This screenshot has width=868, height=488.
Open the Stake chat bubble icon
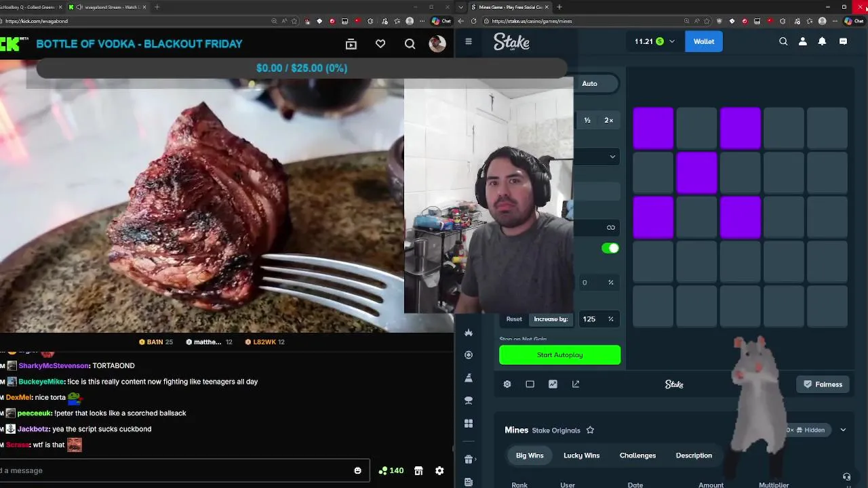pos(843,41)
